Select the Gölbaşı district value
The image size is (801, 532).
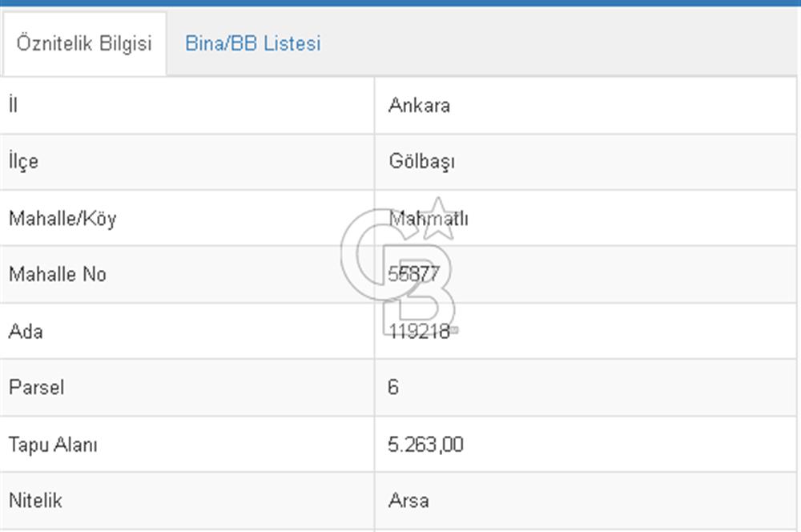coord(421,162)
